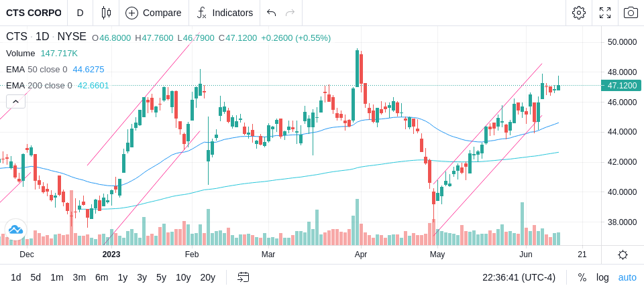Click the 147.717K volume value
The width and height of the screenshot is (644, 290).
[59, 54]
